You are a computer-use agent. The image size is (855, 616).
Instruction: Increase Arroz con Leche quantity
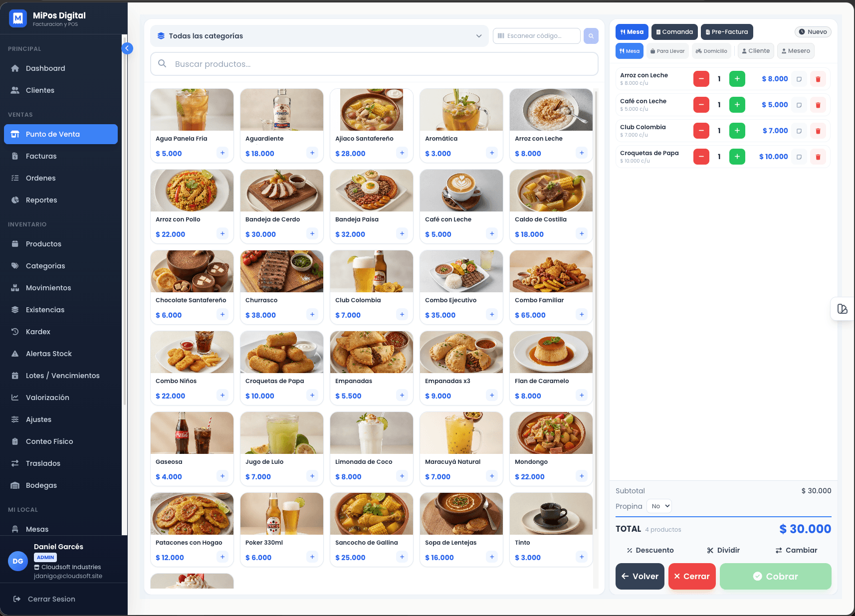tap(737, 79)
